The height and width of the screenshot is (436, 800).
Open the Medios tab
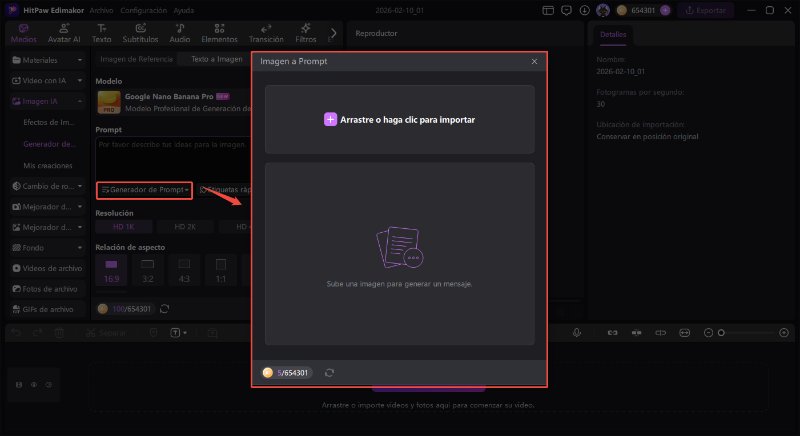point(23,33)
